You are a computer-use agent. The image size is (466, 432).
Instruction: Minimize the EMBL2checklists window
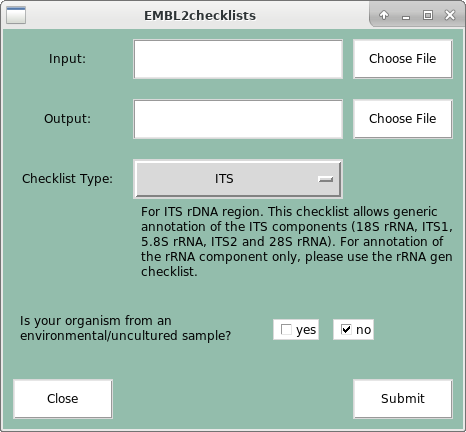pyautogui.click(x=406, y=16)
